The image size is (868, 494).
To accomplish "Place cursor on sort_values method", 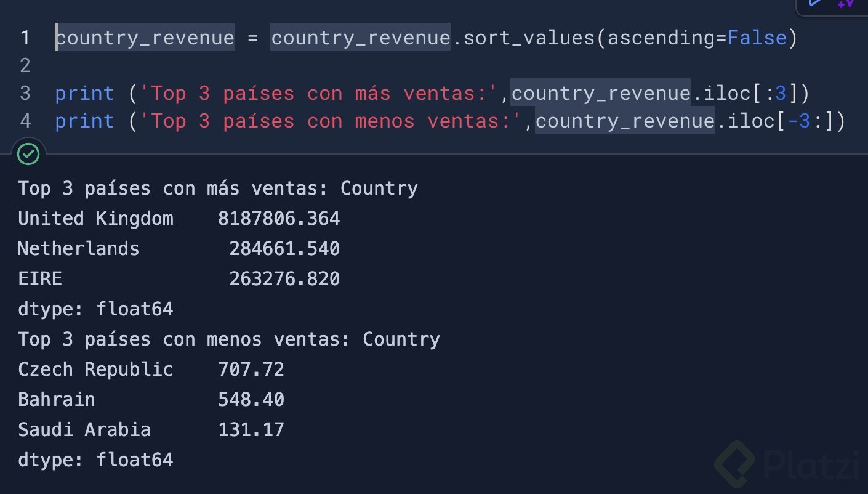I will tap(528, 38).
